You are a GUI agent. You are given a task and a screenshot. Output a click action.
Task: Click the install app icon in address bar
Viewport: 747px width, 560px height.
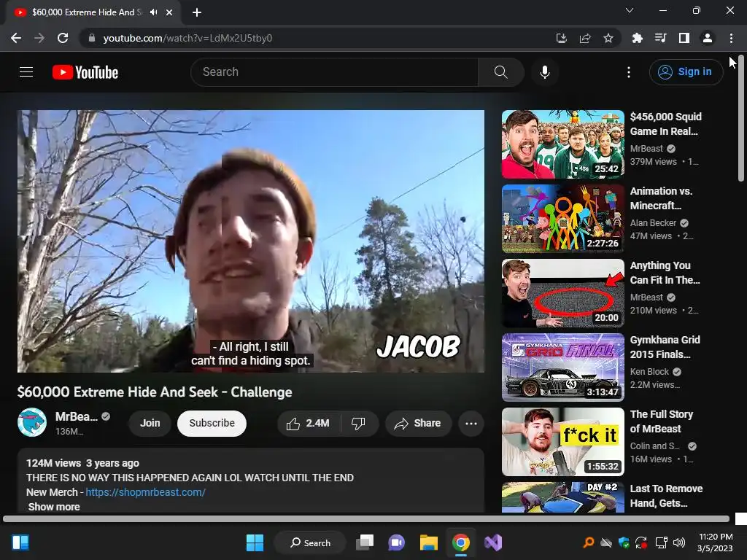click(x=562, y=38)
